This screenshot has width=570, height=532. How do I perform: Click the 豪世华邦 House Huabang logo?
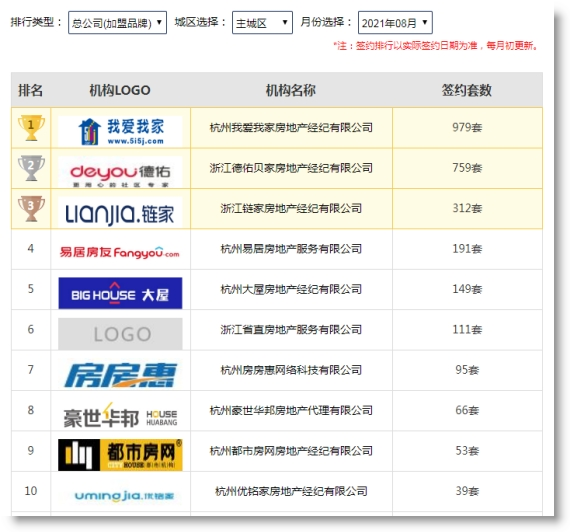(120, 415)
